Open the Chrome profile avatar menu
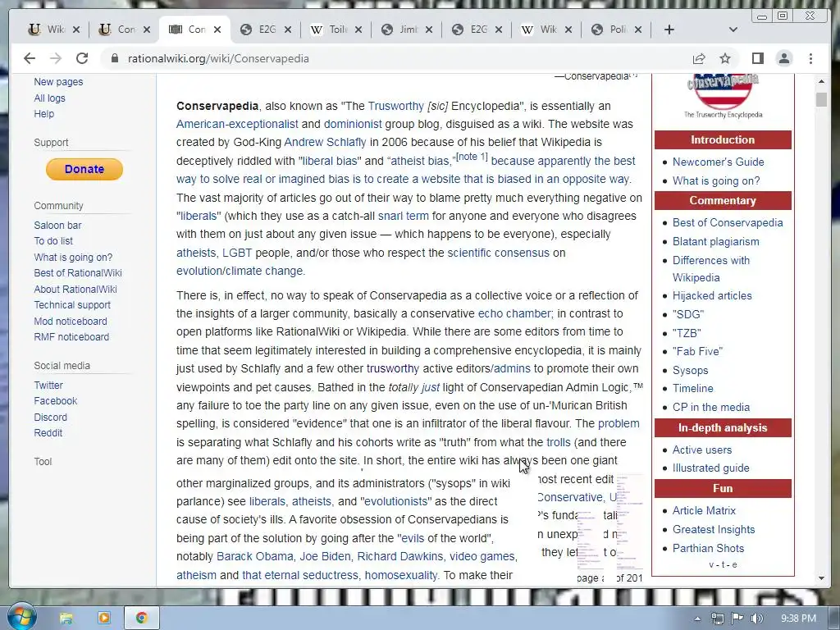Image resolution: width=840 pixels, height=630 pixels. click(x=783, y=58)
